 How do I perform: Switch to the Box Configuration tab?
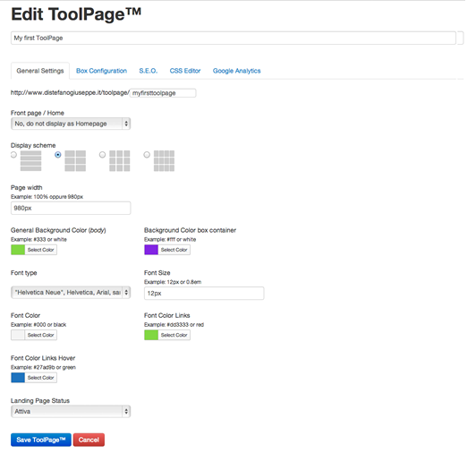coord(101,71)
